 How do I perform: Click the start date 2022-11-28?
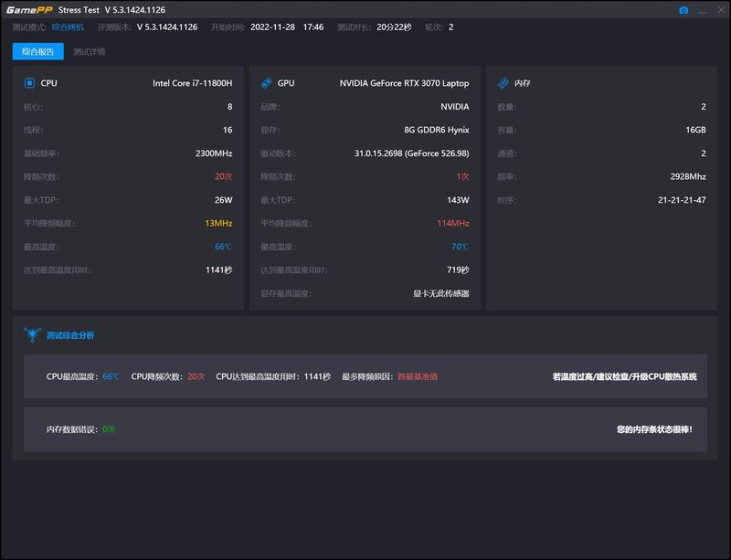[x=272, y=27]
